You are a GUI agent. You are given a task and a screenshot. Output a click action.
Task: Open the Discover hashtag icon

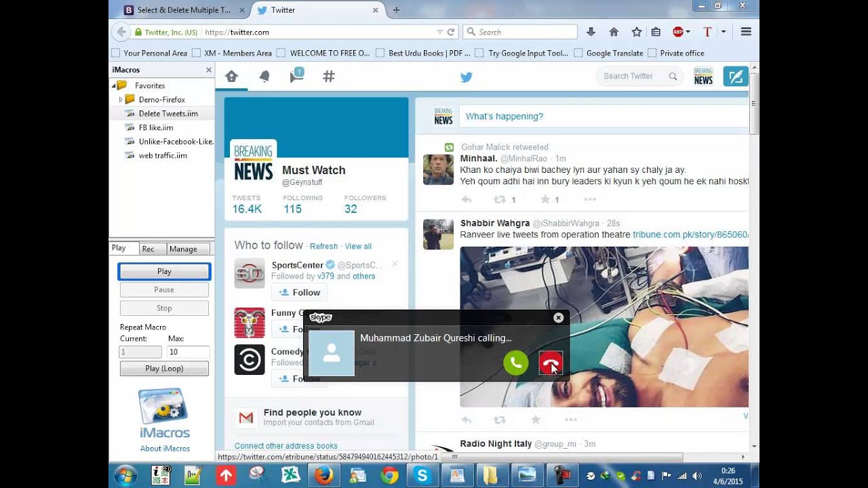point(329,77)
